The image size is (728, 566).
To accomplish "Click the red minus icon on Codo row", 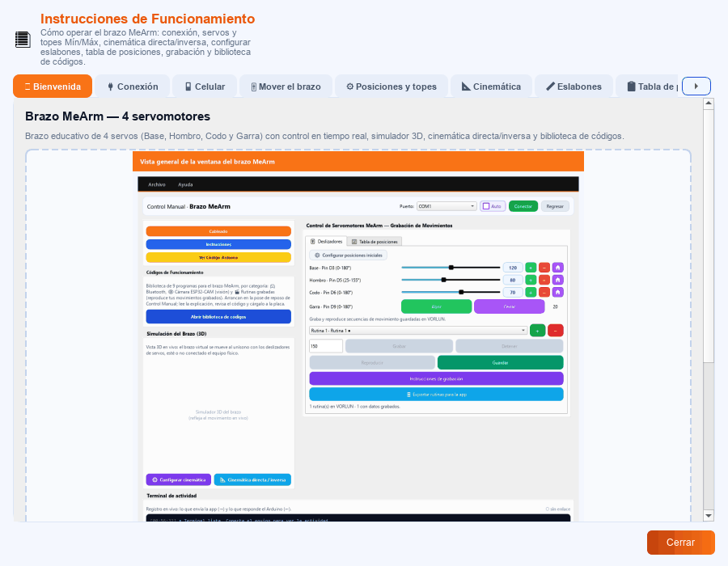I will [544, 292].
